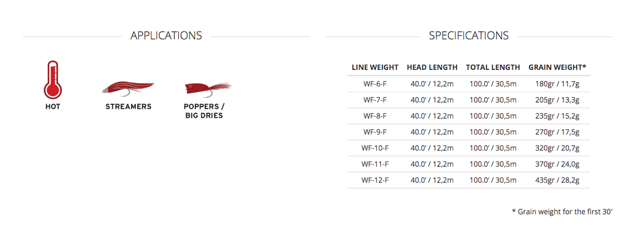Click the red thermometer Hot icon
Viewport: 644px width, 250px height.
pyautogui.click(x=53, y=80)
